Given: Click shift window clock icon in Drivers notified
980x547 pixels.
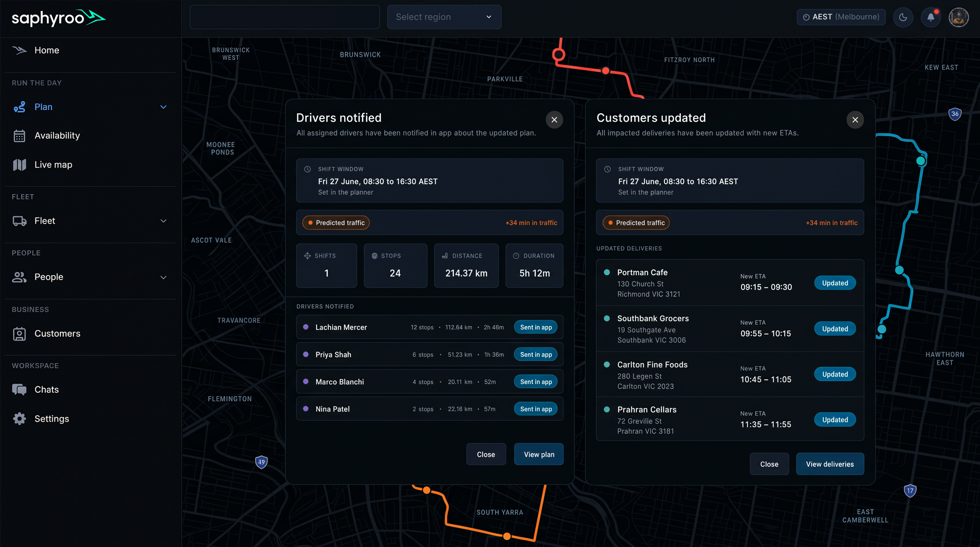Looking at the screenshot, I should (x=307, y=169).
